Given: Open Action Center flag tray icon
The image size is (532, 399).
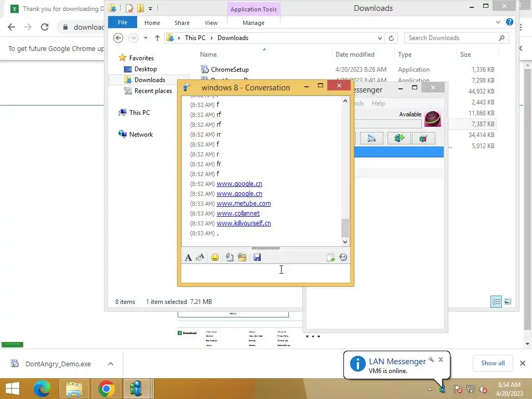Looking at the screenshot, I should pos(458,389).
